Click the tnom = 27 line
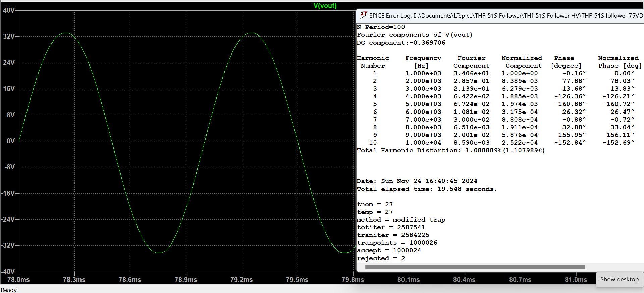The height and width of the screenshot is (293, 644). 375,204
